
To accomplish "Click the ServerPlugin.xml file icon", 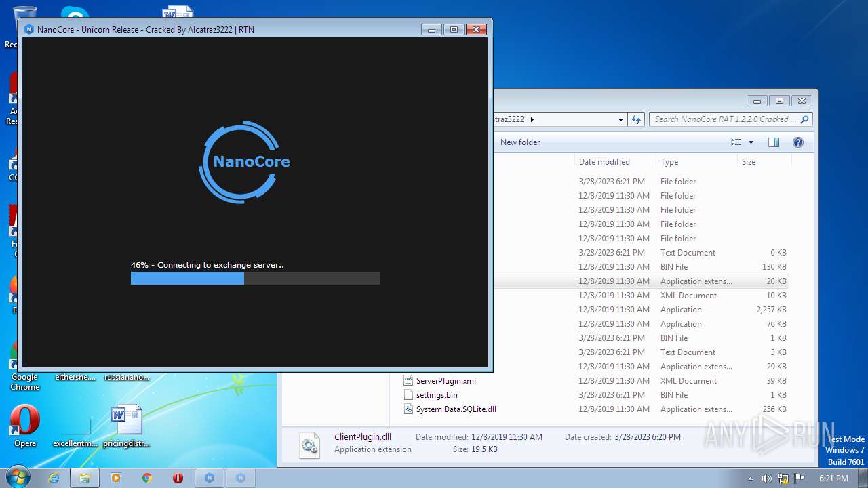I will point(408,381).
